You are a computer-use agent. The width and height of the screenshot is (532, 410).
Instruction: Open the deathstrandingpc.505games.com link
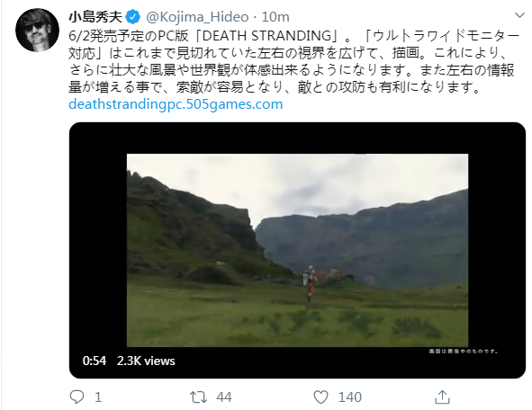coord(176,104)
